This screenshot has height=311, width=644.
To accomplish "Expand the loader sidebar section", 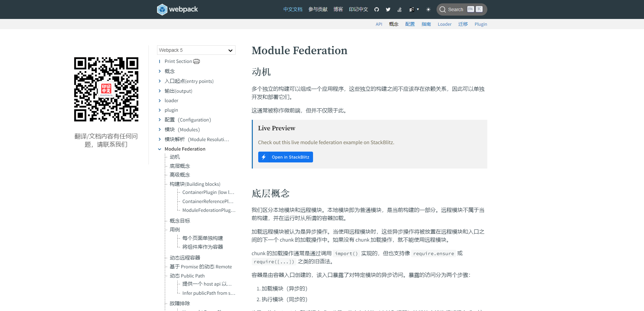I will pos(160,101).
